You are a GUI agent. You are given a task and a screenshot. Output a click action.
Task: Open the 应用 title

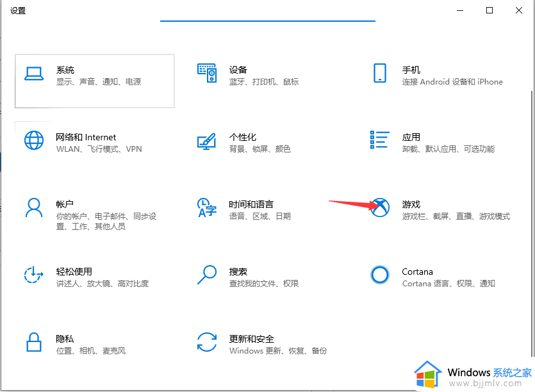(411, 137)
